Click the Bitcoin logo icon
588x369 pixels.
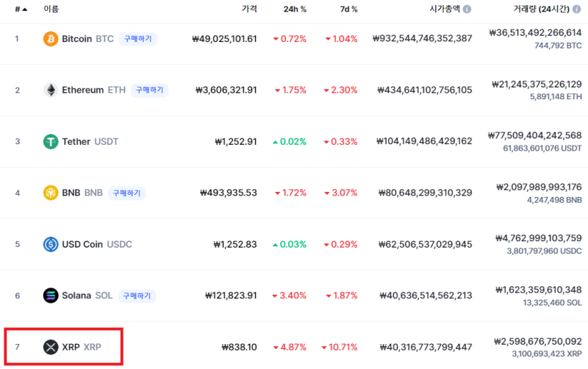[51, 39]
